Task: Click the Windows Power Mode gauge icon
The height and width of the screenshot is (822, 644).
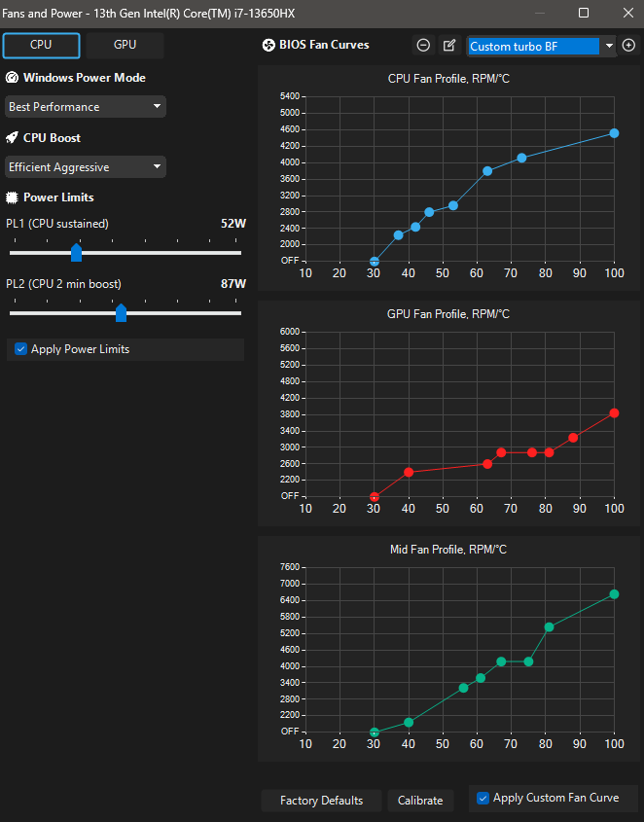Action: pyautogui.click(x=12, y=79)
